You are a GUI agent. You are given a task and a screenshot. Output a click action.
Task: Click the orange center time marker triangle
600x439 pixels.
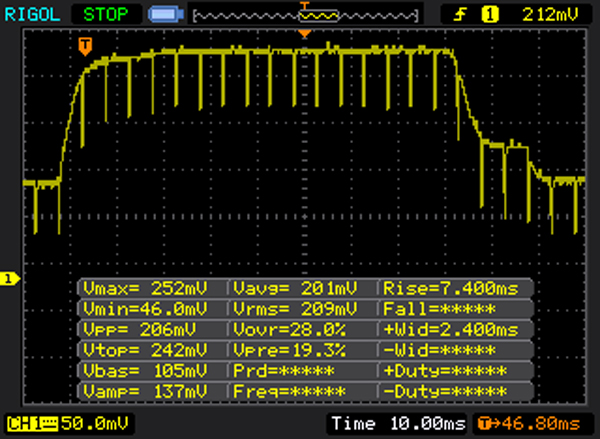coord(305,34)
